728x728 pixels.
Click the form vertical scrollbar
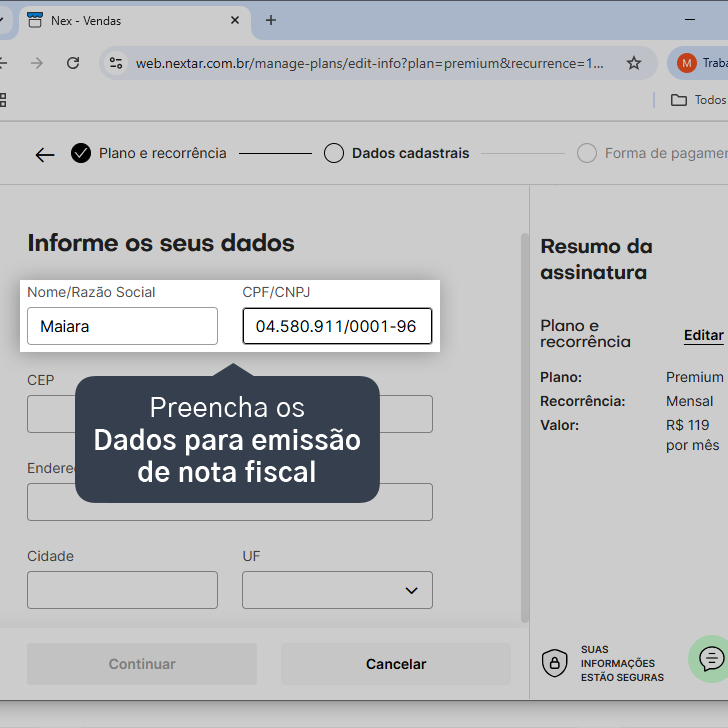(525, 427)
